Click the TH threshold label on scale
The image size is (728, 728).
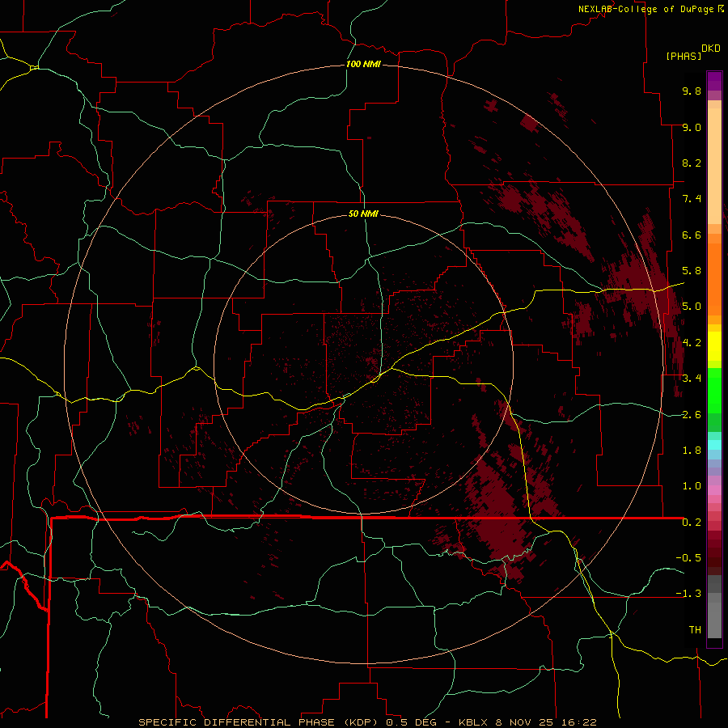point(695,630)
